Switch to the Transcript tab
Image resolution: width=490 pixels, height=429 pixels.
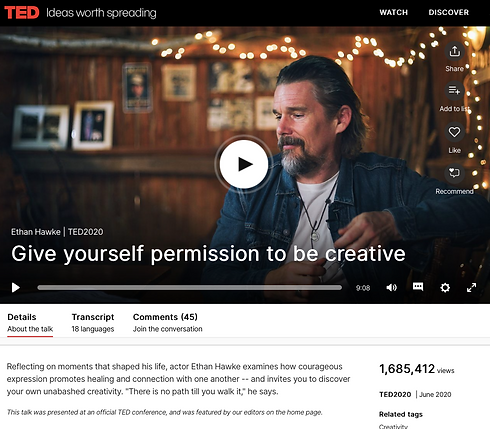[x=93, y=323]
